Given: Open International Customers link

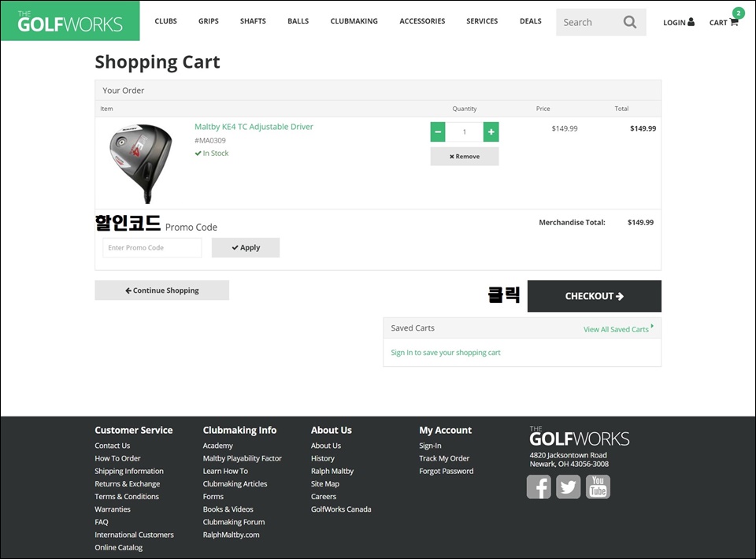Looking at the screenshot, I should coord(134,535).
